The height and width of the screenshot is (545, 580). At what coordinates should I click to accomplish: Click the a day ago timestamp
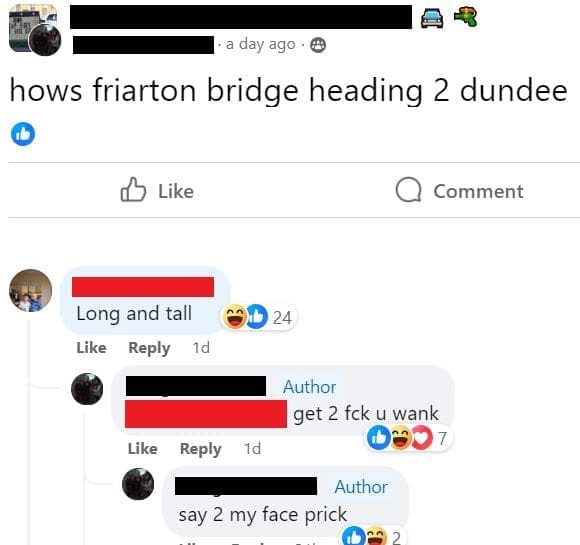click(260, 44)
